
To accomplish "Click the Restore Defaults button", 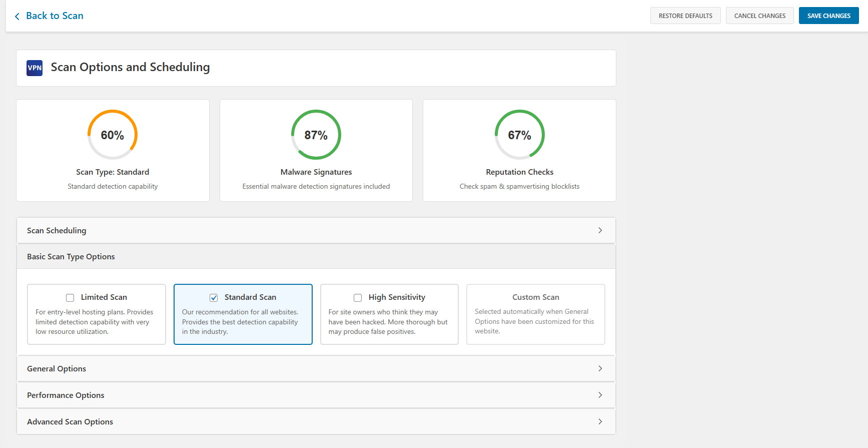I will (685, 16).
